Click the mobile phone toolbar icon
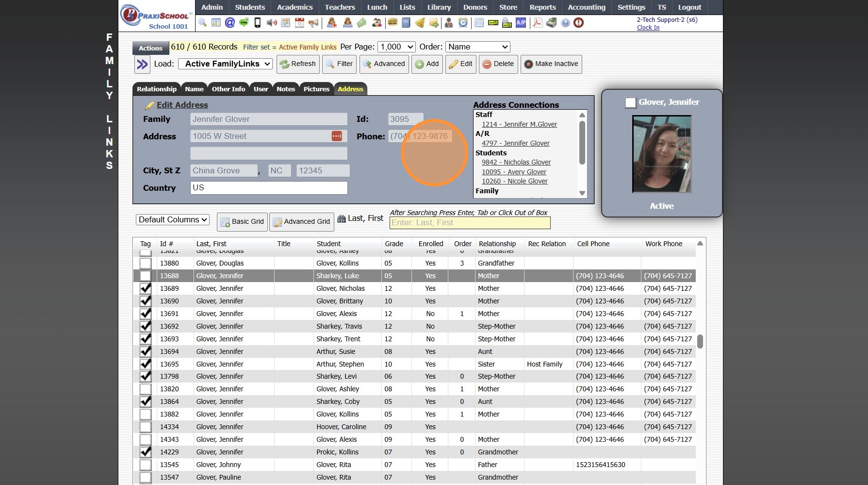The width and height of the screenshot is (868, 485). pyautogui.click(x=258, y=23)
